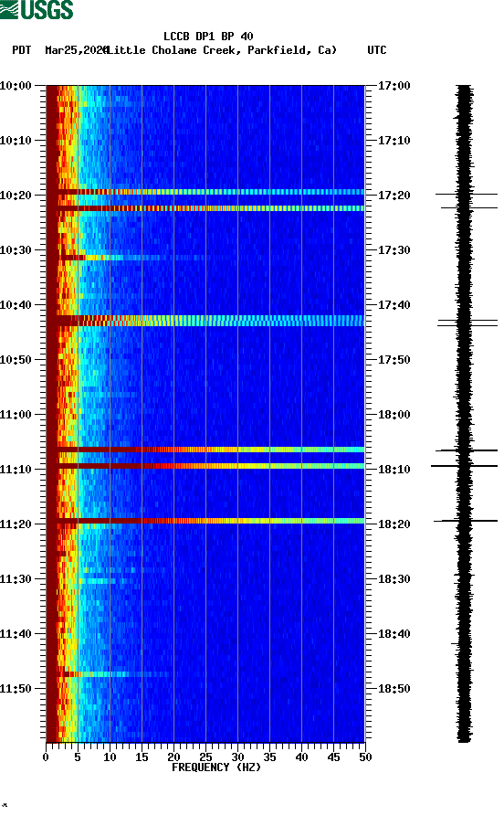
Task: Click the '40' frequency axis label
Action: point(301,757)
